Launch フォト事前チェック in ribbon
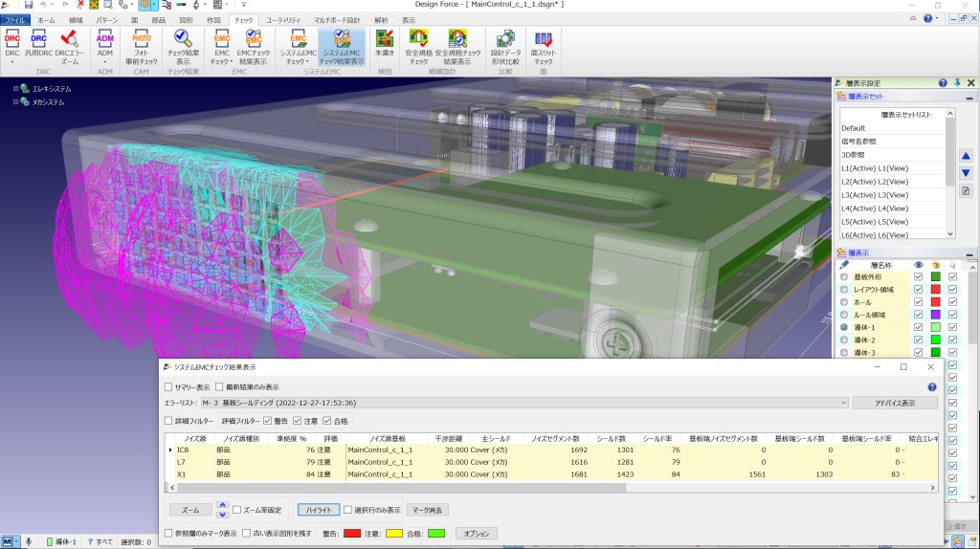This screenshot has height=549, width=980. tap(142, 46)
